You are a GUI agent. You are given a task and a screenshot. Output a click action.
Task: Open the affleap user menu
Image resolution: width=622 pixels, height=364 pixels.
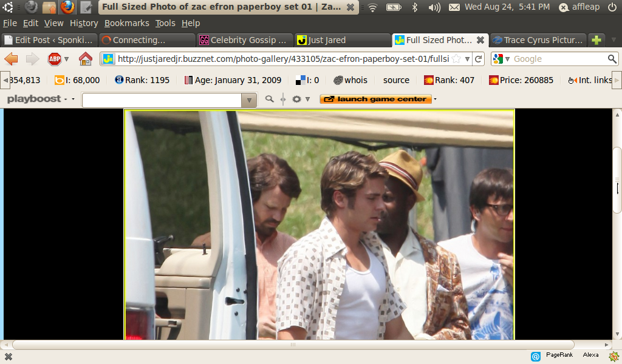[x=579, y=7]
